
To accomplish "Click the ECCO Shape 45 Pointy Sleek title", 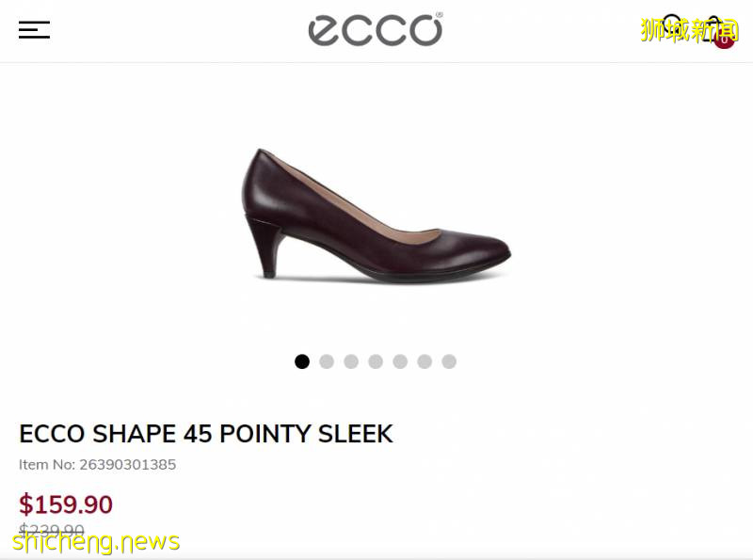I will (x=206, y=434).
